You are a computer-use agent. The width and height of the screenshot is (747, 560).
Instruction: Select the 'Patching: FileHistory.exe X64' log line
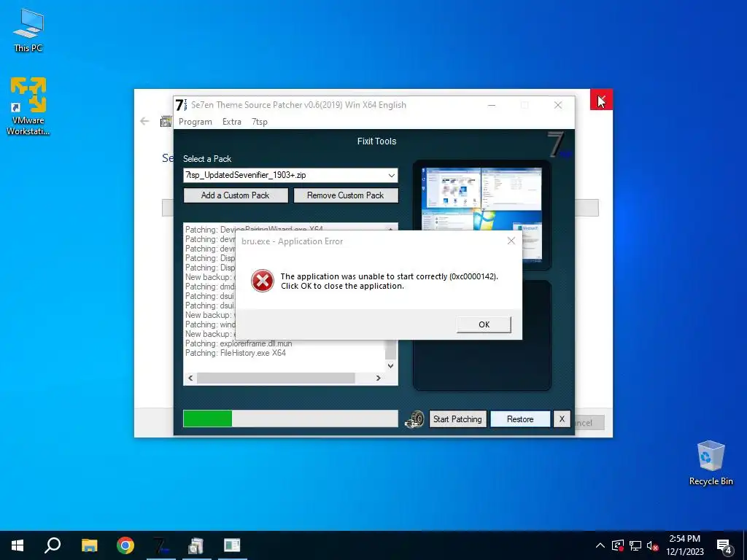point(236,354)
